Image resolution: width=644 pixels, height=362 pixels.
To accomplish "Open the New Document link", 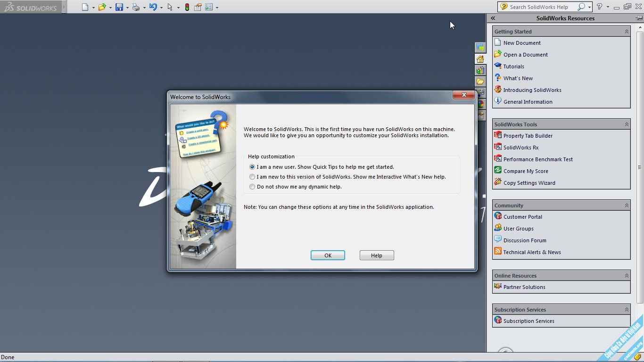I will pos(522,42).
